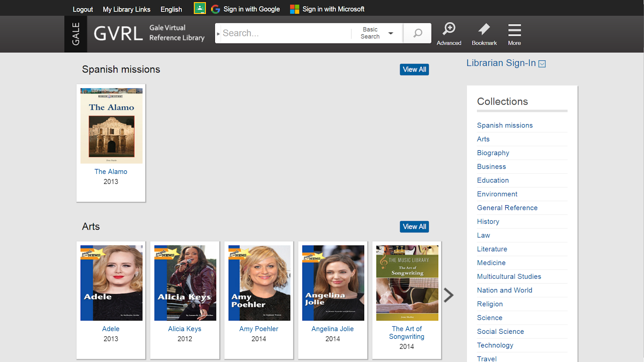Open The Alamo book cover
Screen dimensions: 644x362
pyautogui.click(x=111, y=126)
